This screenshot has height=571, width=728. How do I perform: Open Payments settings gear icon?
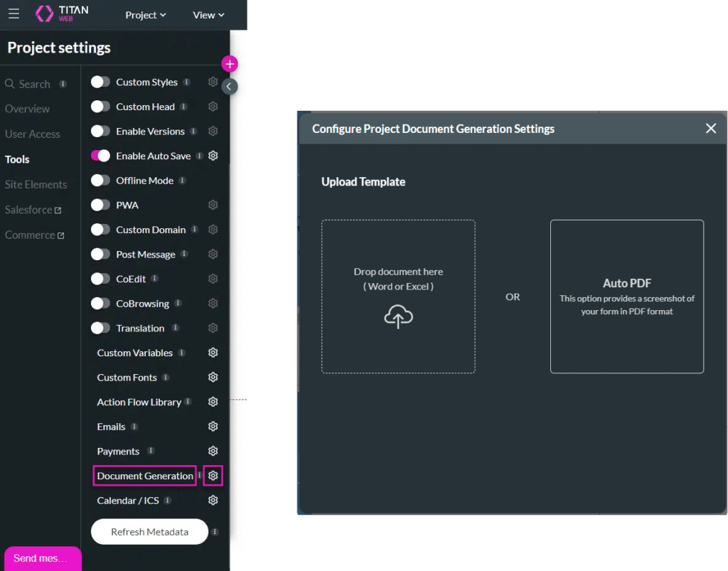(x=213, y=451)
